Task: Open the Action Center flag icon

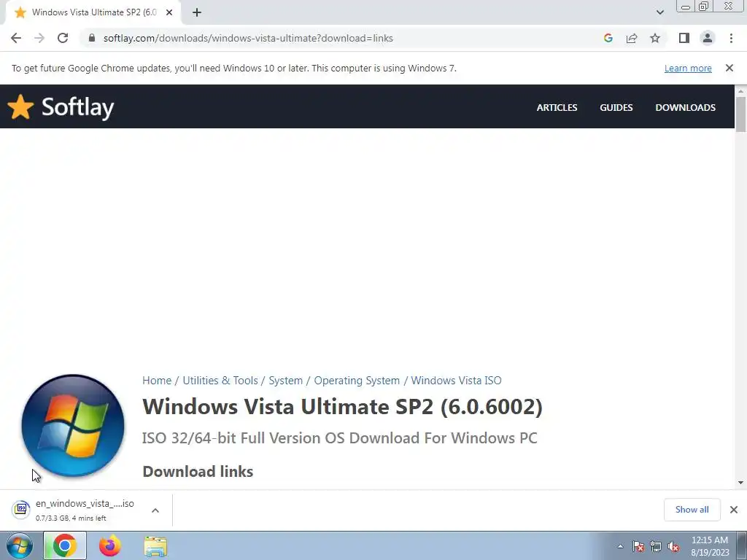Action: tap(638, 547)
